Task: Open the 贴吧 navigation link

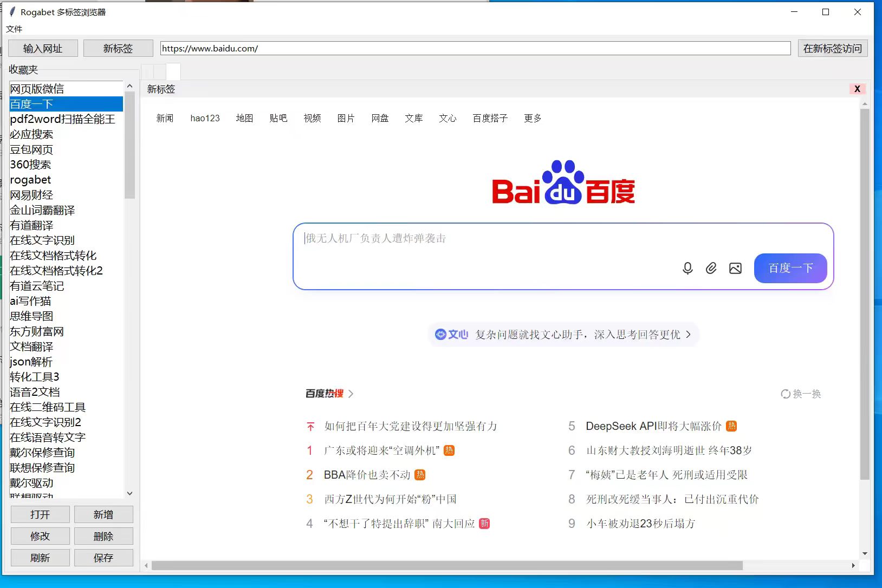Action: 278,118
